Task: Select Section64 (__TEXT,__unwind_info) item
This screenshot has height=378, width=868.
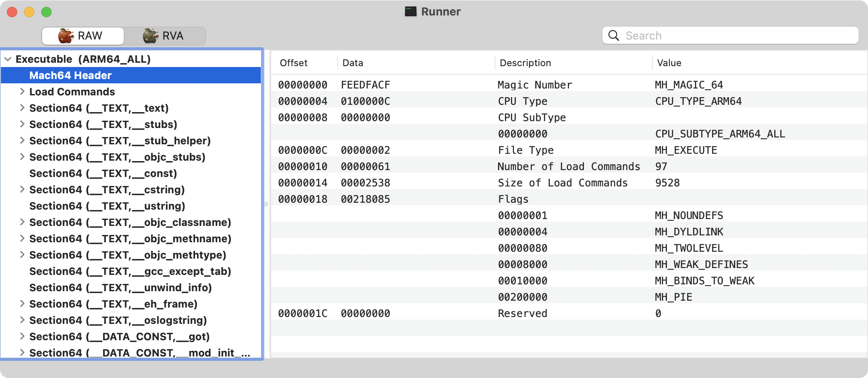Action: point(120,288)
